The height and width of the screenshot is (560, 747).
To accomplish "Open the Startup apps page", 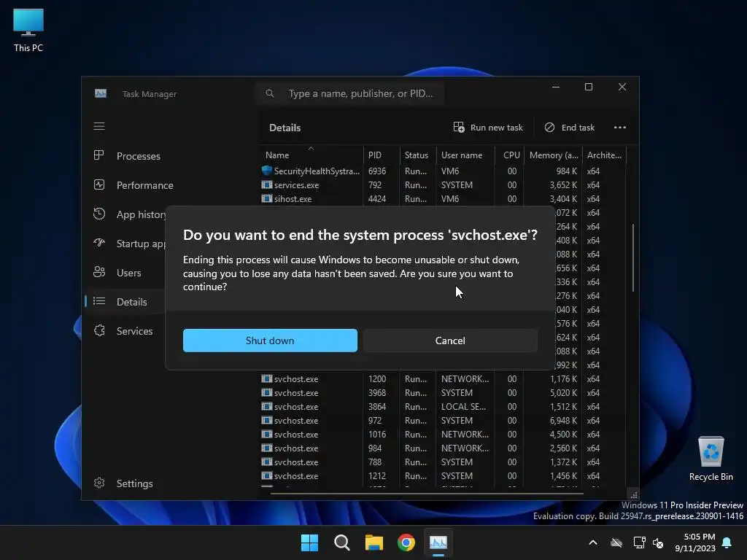I will click(x=126, y=244).
